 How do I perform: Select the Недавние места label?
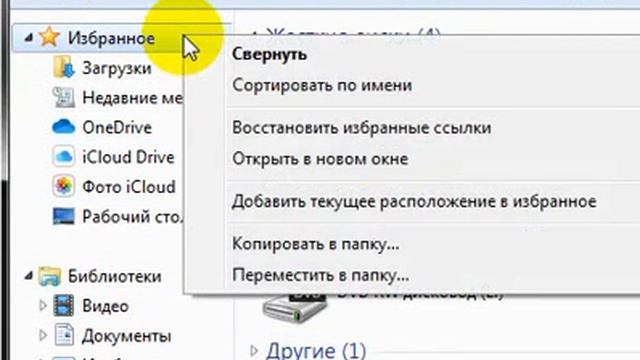(132, 98)
